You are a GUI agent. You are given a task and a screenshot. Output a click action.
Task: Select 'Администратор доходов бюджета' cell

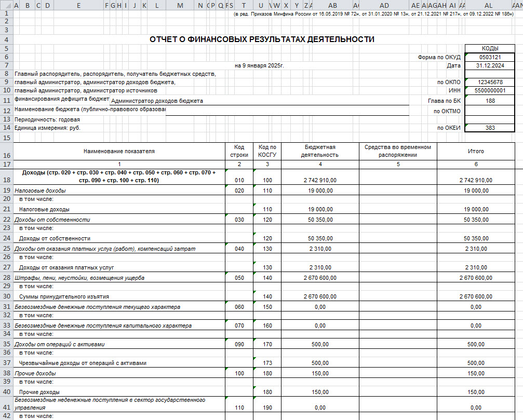point(260,101)
